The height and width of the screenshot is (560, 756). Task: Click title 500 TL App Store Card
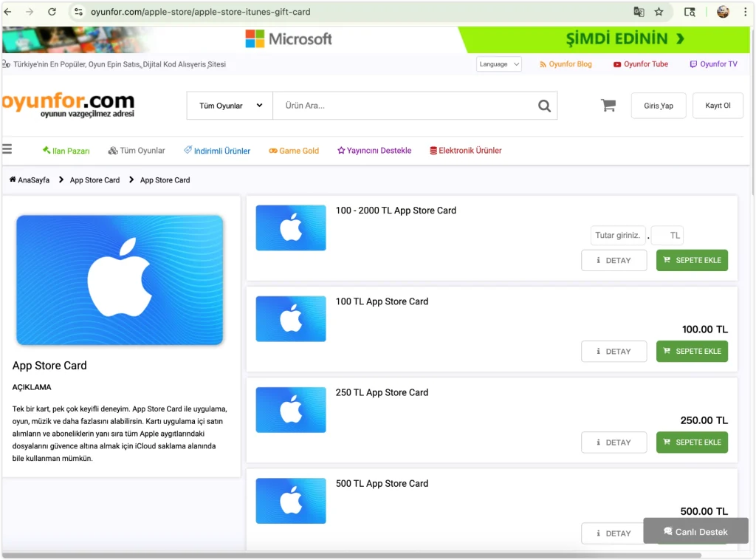(x=382, y=484)
